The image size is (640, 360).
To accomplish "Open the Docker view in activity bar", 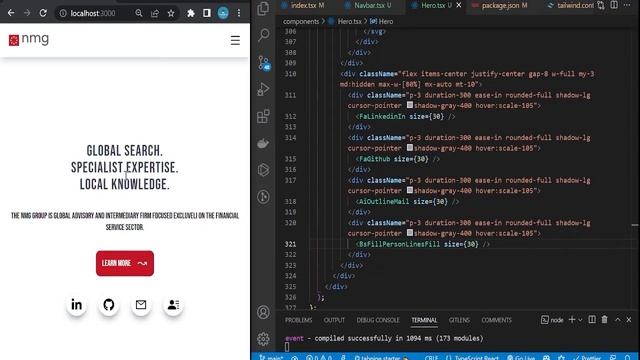I will pos(263,143).
